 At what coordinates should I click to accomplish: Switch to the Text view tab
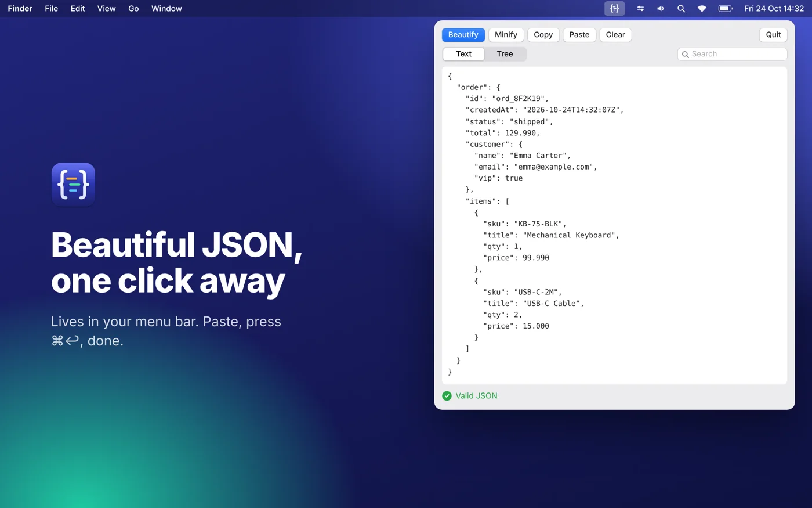[463, 54]
